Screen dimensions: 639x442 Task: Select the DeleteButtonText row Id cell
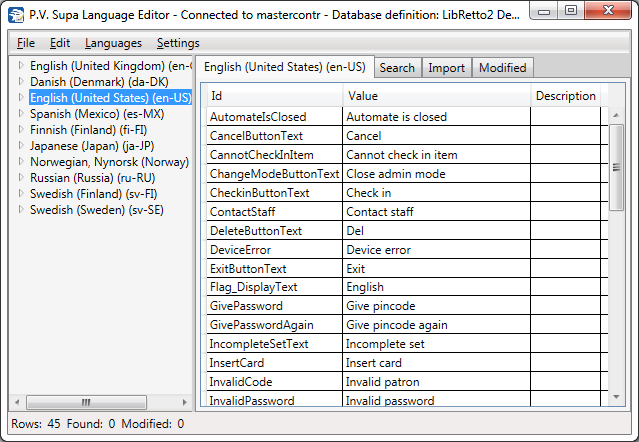tap(273, 231)
